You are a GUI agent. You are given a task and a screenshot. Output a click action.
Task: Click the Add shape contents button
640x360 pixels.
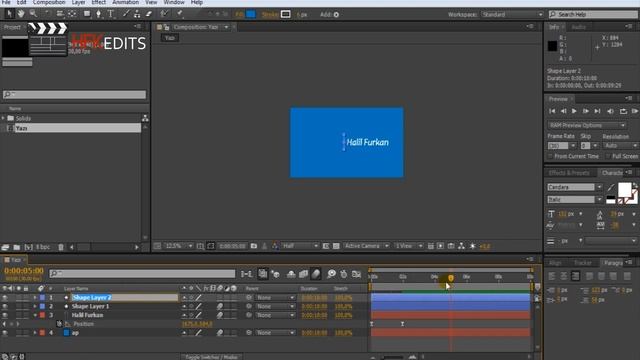[336, 15]
